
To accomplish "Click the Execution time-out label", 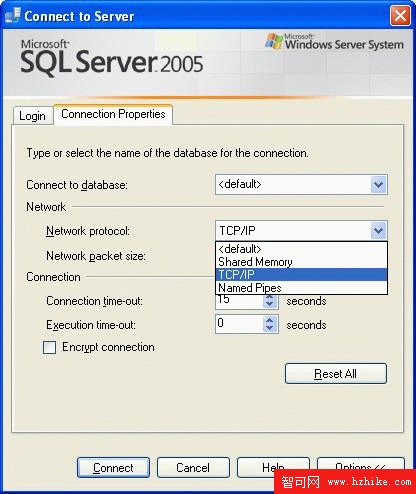I will (x=91, y=325).
